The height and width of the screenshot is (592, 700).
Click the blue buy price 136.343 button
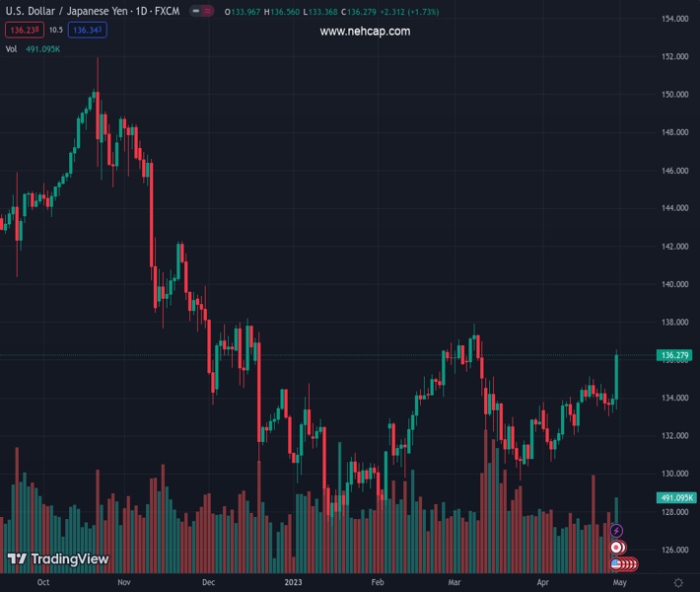pyautogui.click(x=88, y=30)
